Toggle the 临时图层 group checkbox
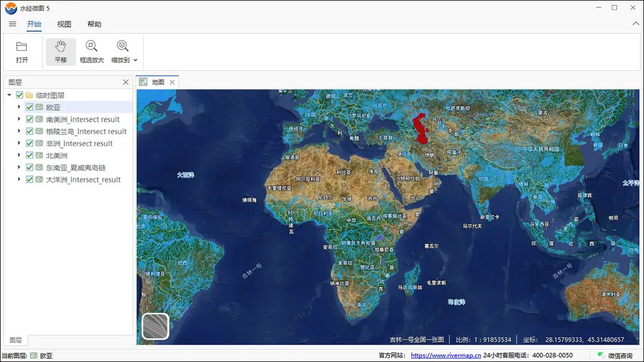The width and height of the screenshot is (644, 362). (x=19, y=95)
